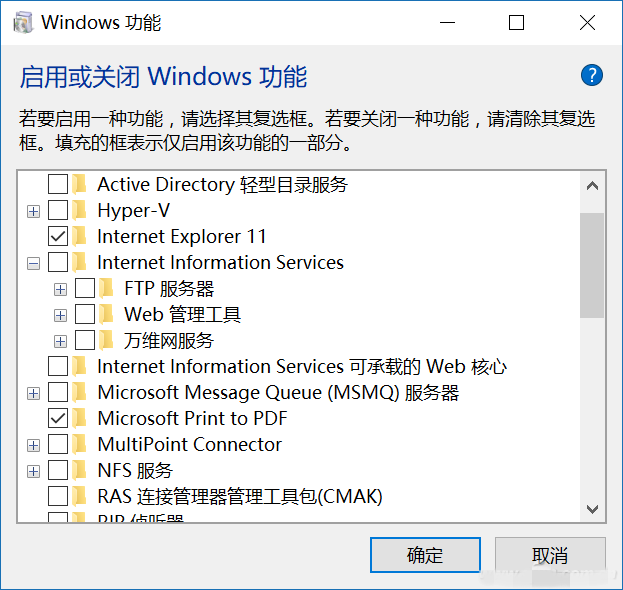This screenshot has width=623, height=590.
Task: Expand the Hyper-V tree node
Action: pyautogui.click(x=34, y=211)
